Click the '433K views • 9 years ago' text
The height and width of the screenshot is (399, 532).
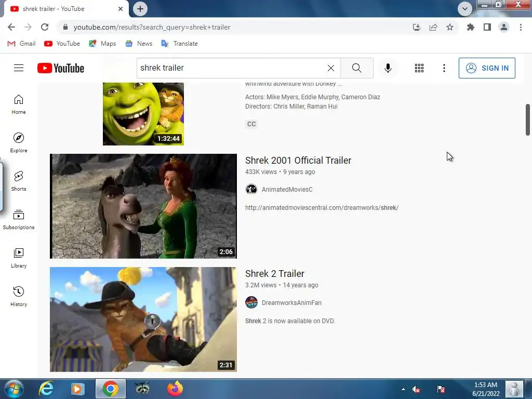(x=280, y=172)
